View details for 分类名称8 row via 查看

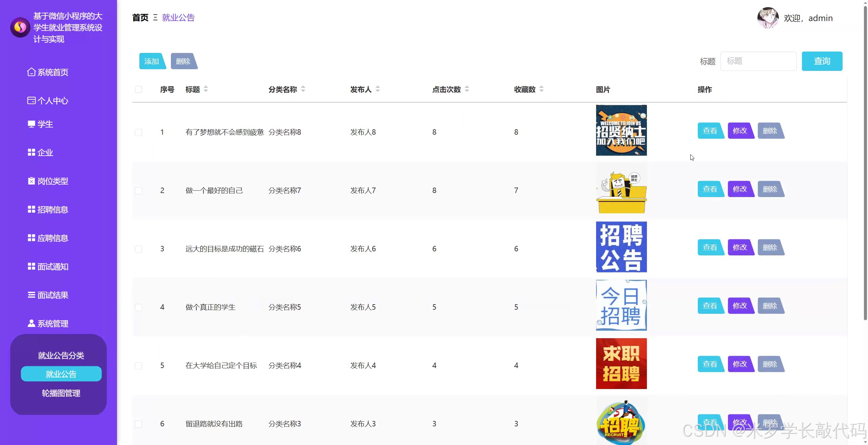tap(711, 131)
